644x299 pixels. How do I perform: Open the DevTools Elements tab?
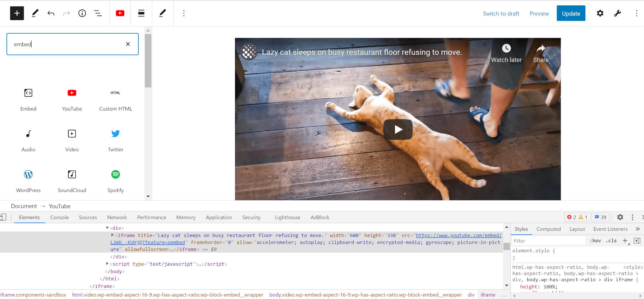coord(29,217)
